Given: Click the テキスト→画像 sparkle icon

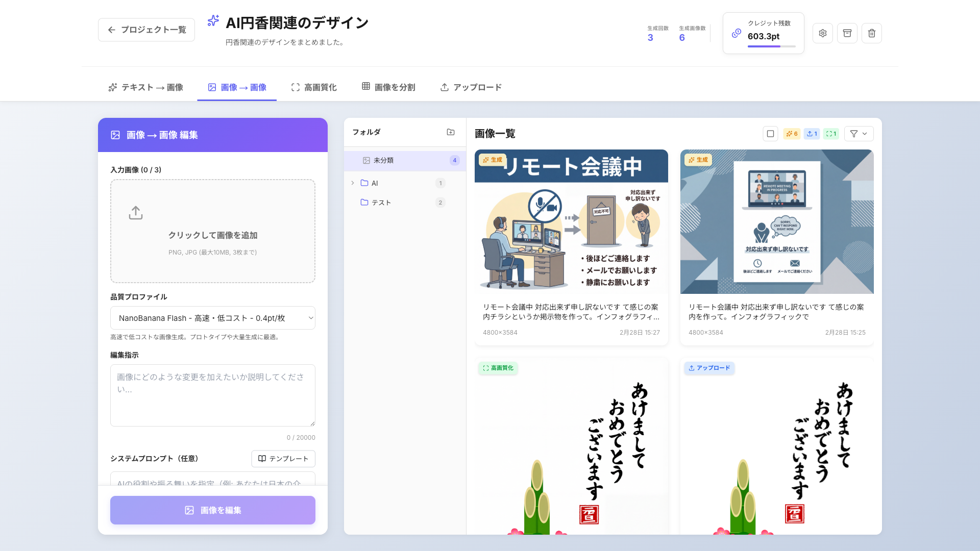Looking at the screenshot, I should (113, 87).
